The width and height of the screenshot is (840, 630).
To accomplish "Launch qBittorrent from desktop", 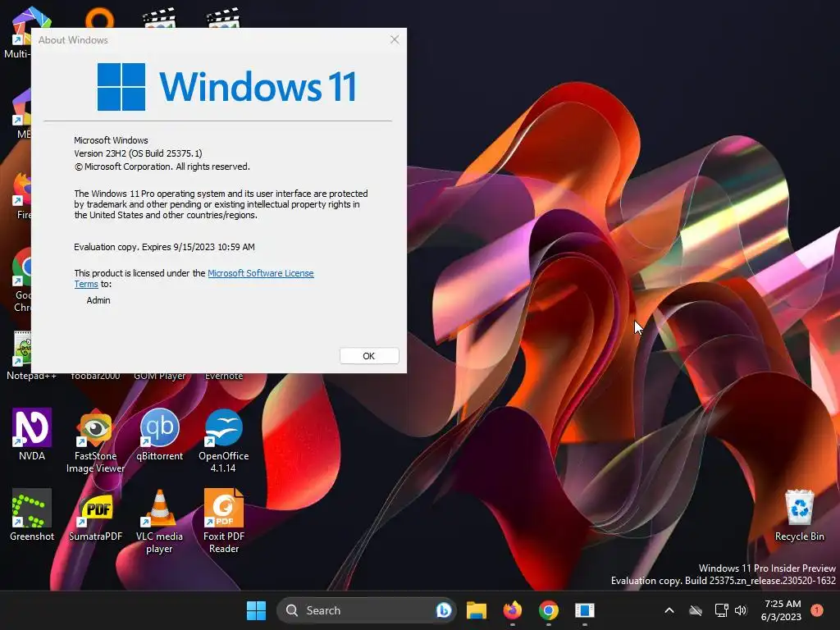I will pyautogui.click(x=160, y=435).
